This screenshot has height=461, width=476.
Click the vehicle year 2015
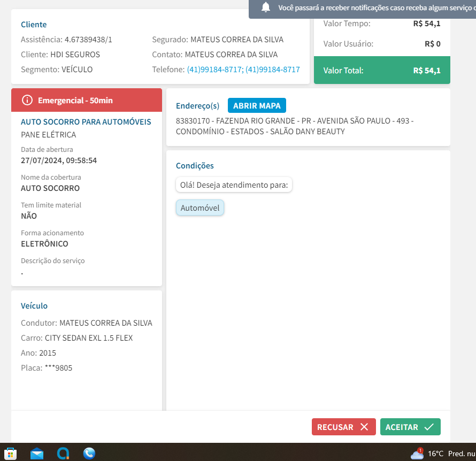coord(48,353)
